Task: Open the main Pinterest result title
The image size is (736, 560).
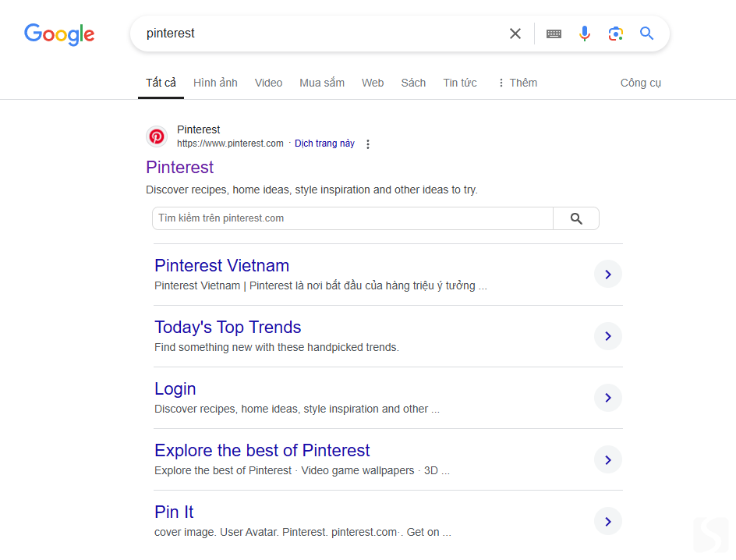Action: 180,167
